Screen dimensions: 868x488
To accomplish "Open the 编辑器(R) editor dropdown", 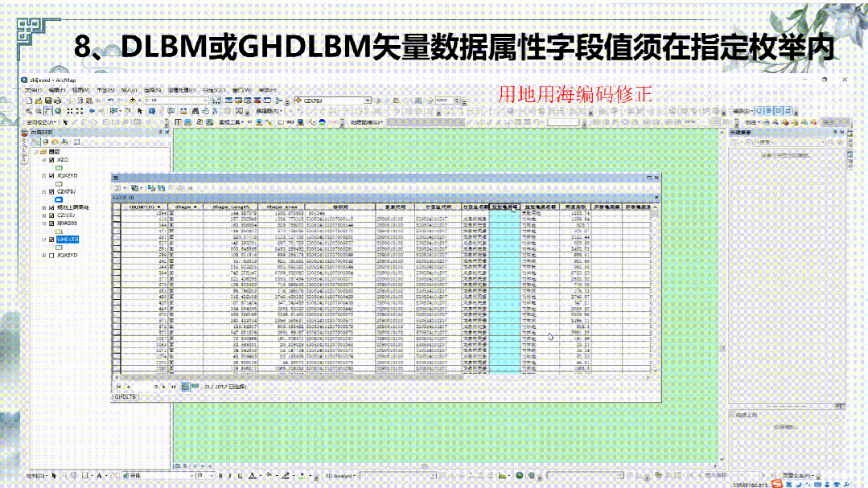I will point(269,111).
